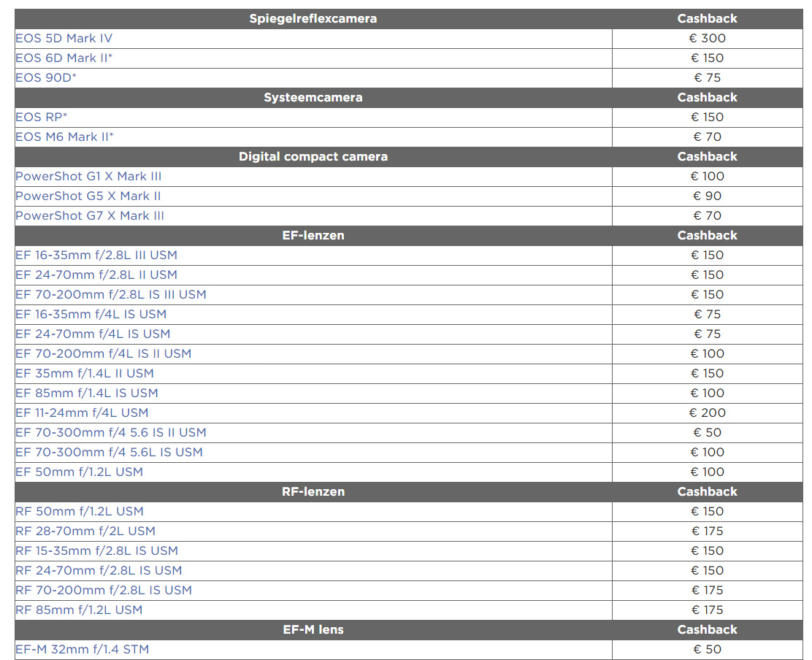Click EF 24-70mm f/2.8L II USM link

pyautogui.click(x=96, y=275)
